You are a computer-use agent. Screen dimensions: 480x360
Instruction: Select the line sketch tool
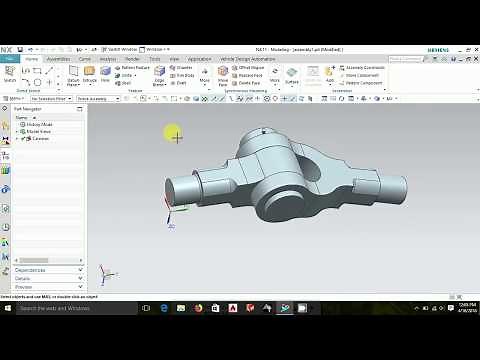pos(49,71)
